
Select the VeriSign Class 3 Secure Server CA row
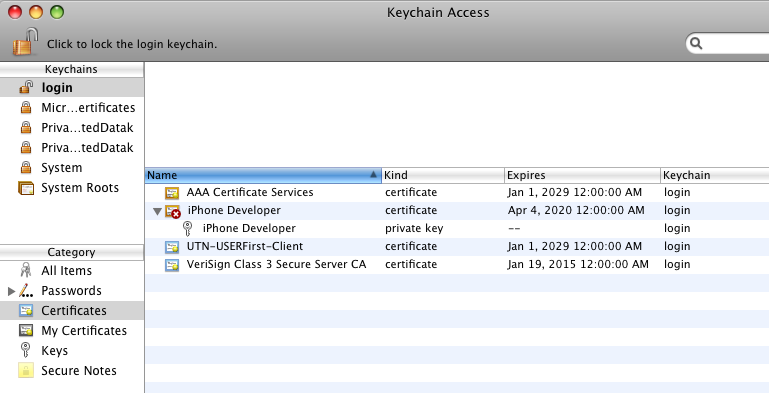coord(457,264)
